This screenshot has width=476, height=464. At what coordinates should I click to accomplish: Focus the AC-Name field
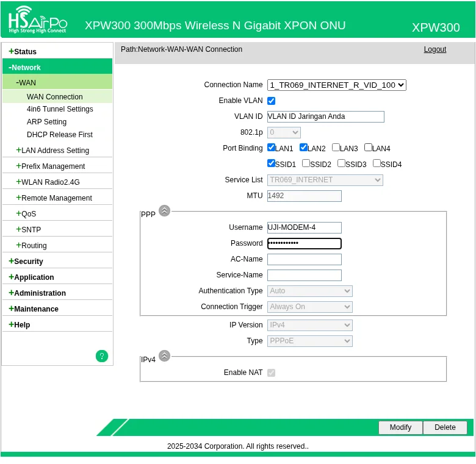coord(304,259)
